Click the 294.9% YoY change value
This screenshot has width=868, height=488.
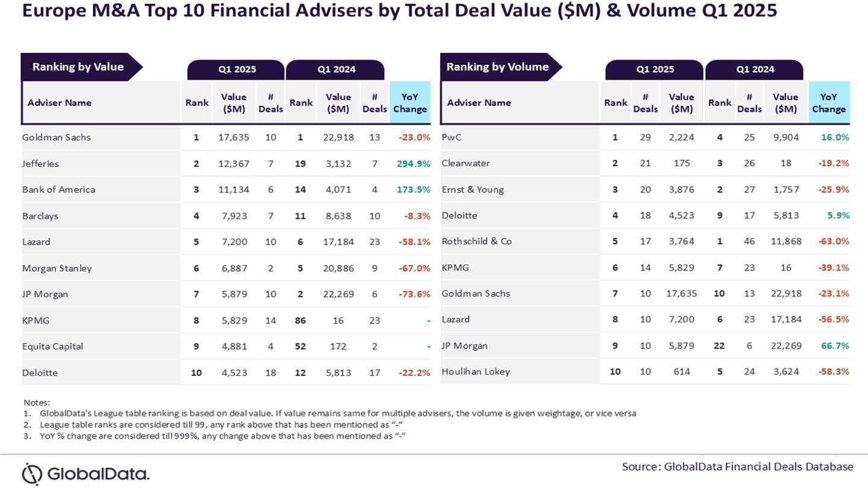point(414,163)
